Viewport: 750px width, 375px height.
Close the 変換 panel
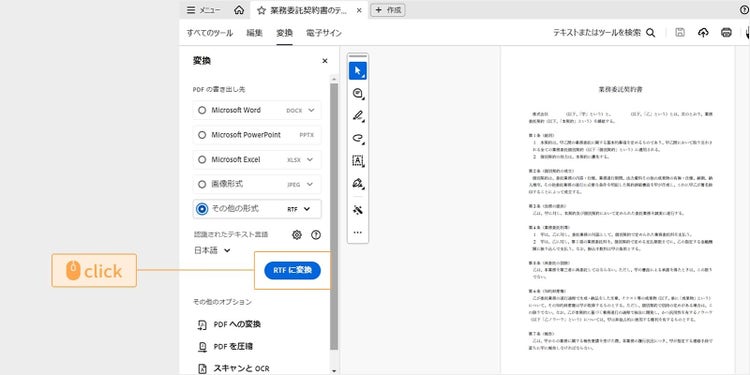(325, 61)
